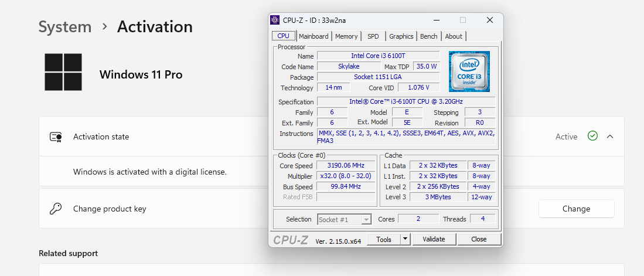The height and width of the screenshot is (276, 644).
Task: Click the Related support heading
Action: tap(68, 253)
